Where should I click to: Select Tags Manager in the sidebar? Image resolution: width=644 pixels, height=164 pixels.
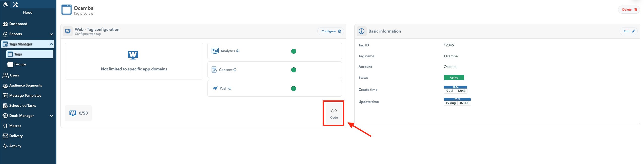(x=28, y=44)
